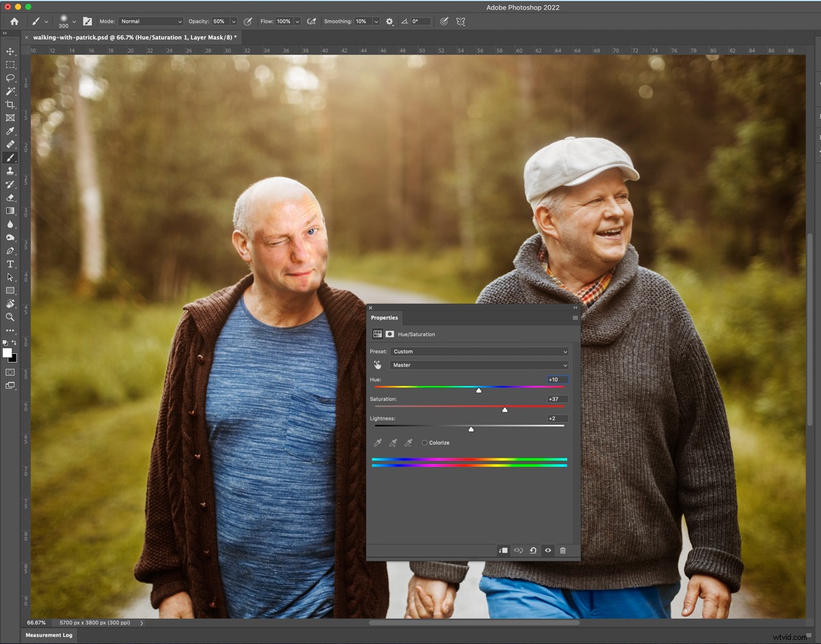Reset the Hue/Saturation adjustment to defaults
Image resolution: width=821 pixels, height=644 pixels.
[534, 551]
